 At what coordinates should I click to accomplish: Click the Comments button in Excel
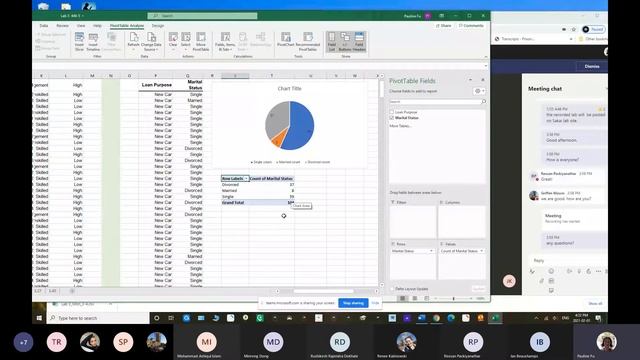471,26
